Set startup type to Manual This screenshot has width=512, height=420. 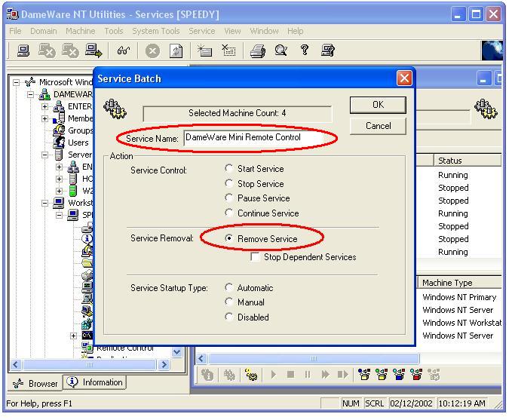(229, 302)
